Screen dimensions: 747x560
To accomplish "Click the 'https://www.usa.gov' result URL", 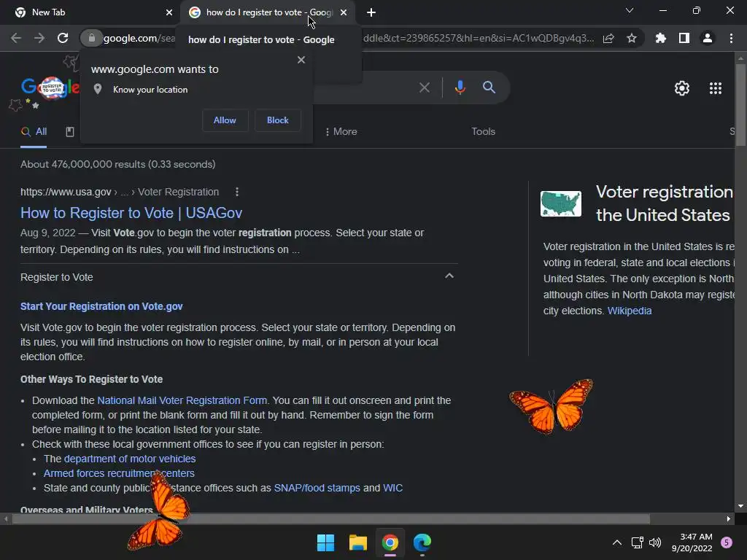I will pyautogui.click(x=66, y=192).
